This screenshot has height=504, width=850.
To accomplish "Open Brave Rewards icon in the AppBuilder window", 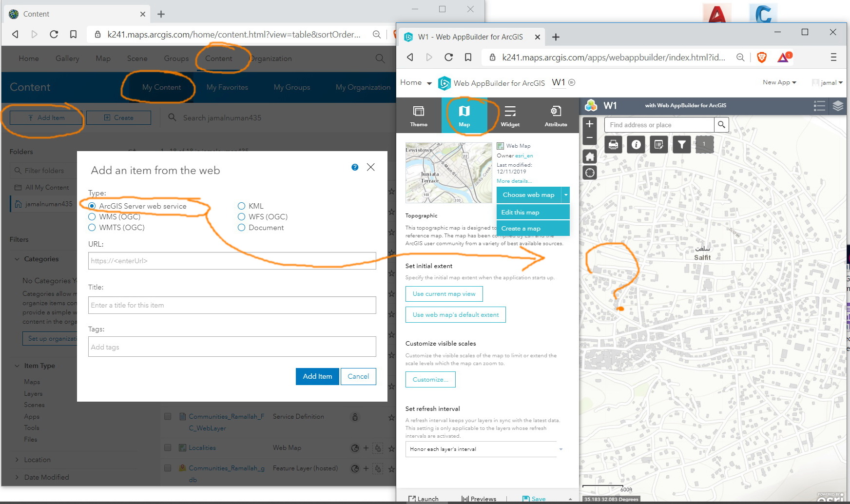I will coord(784,58).
